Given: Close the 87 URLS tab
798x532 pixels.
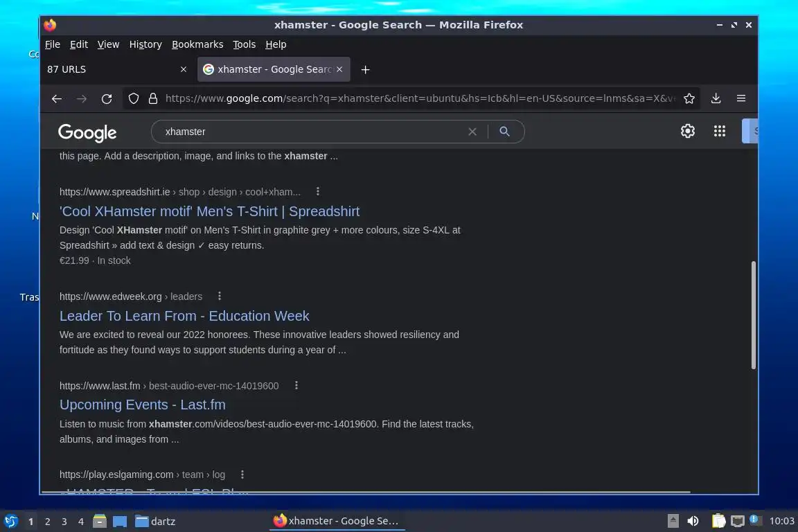Looking at the screenshot, I should (x=183, y=69).
